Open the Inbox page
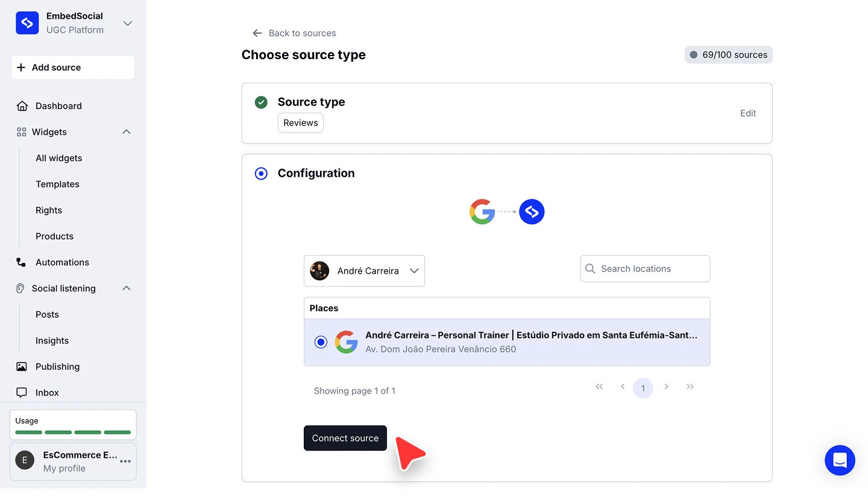 click(x=47, y=393)
